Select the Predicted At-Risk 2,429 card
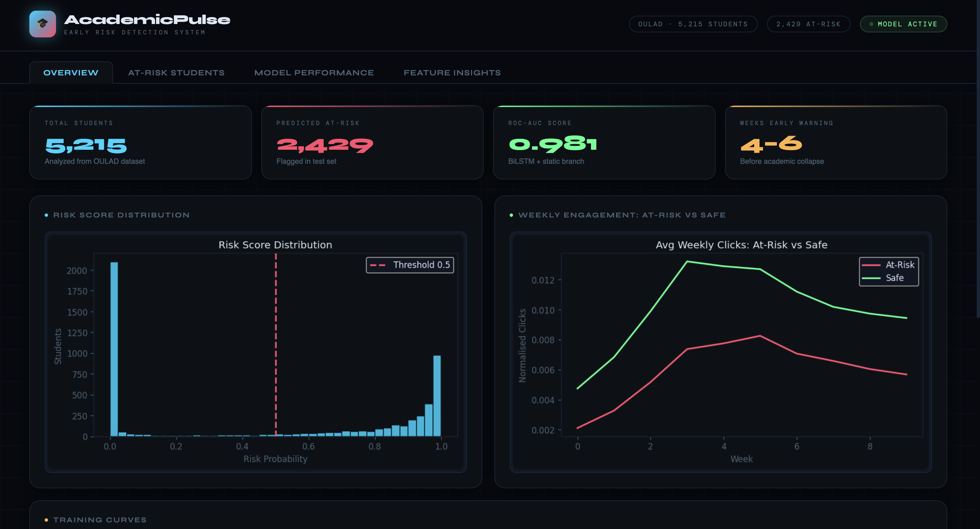 pos(372,143)
